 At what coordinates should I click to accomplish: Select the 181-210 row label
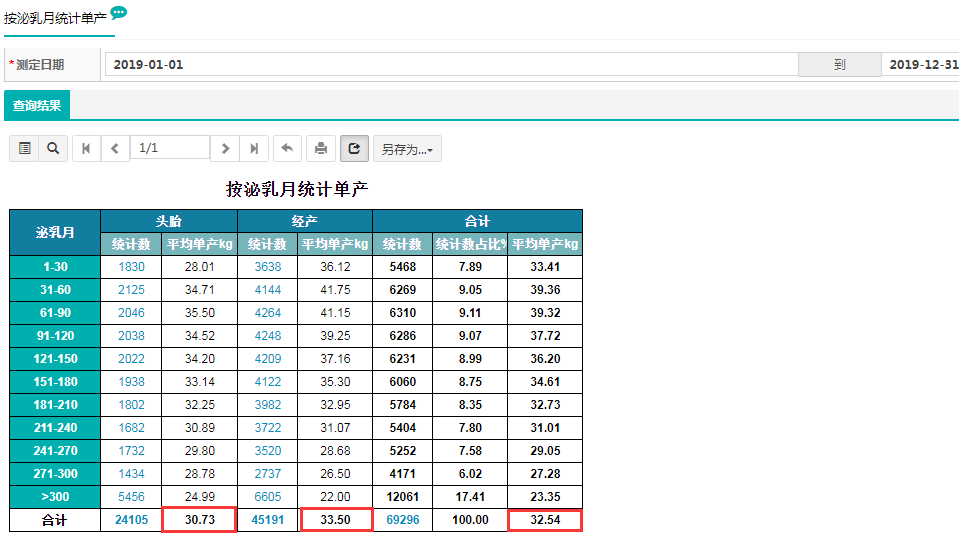55,405
